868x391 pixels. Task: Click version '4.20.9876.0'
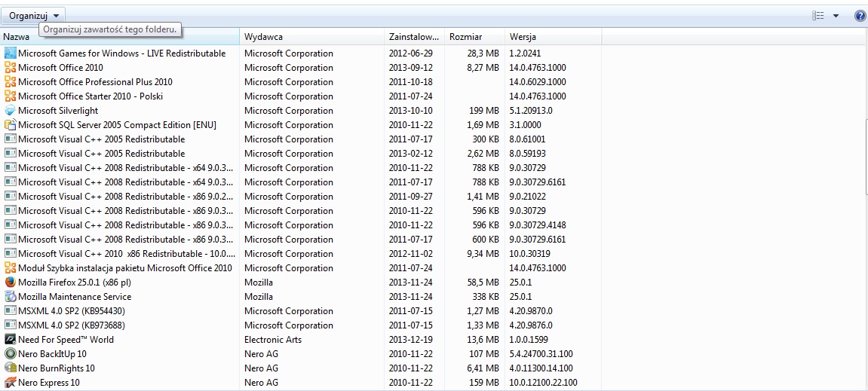[x=530, y=325]
